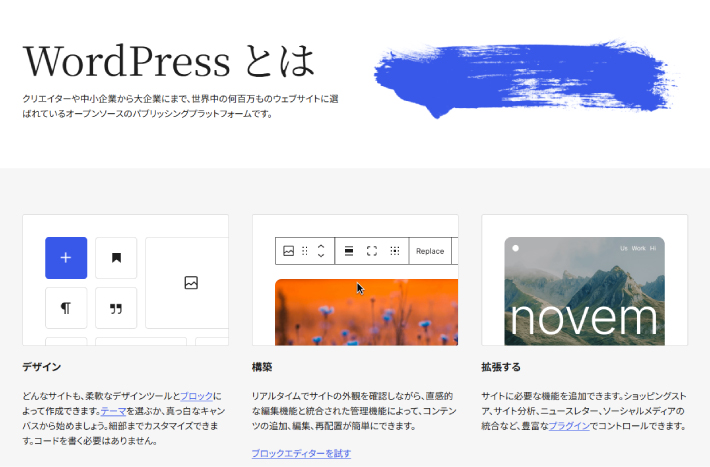Toggle the full-screen corners icon in toolbar
This screenshot has width=710, height=467.
click(x=372, y=251)
